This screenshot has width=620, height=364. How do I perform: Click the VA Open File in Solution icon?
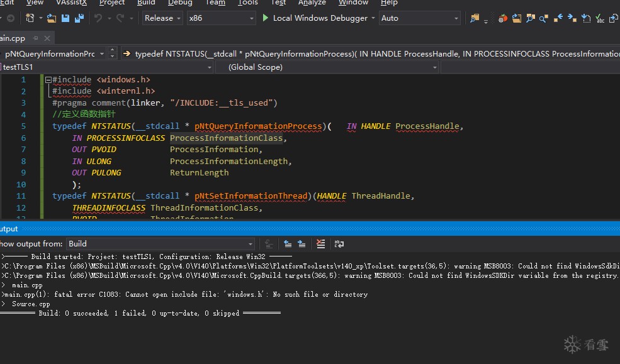516,18
